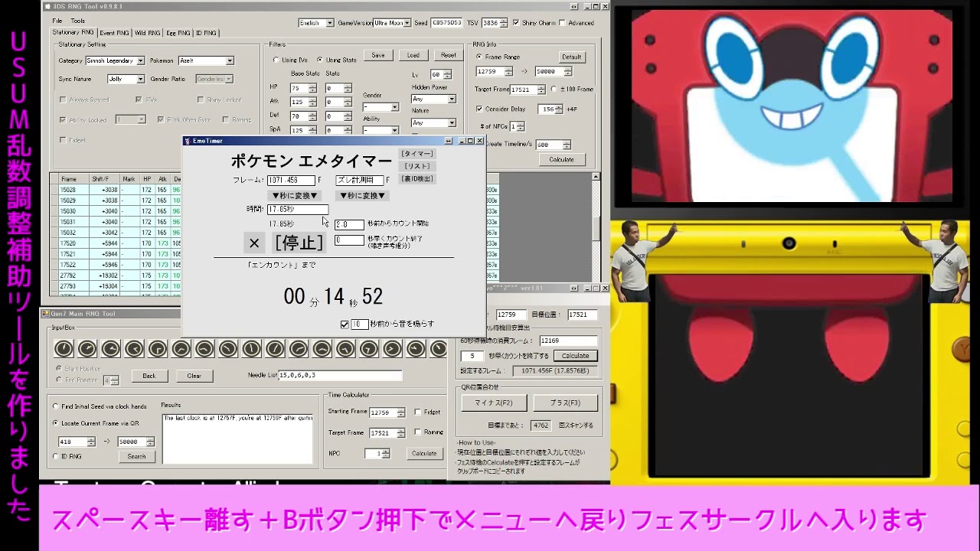Select the Using IVs radio button
980x551 pixels.
click(x=276, y=60)
